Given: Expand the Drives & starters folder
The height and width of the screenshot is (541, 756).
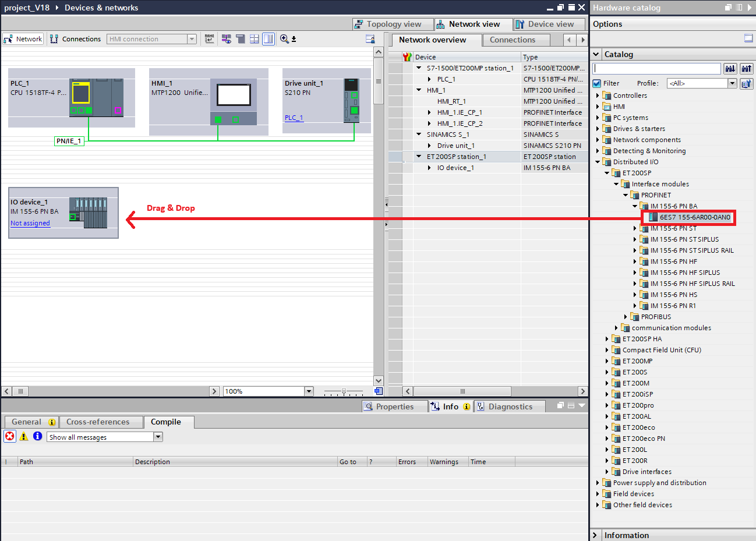Looking at the screenshot, I should coord(598,129).
